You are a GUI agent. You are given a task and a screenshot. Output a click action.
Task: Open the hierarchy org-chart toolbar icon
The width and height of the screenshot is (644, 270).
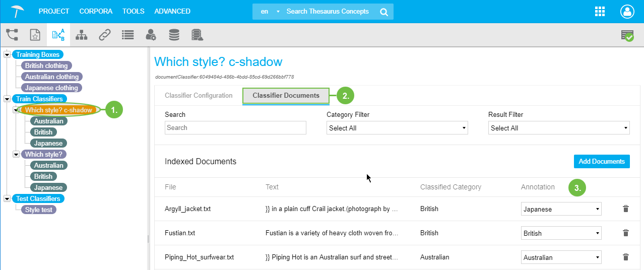tap(81, 35)
